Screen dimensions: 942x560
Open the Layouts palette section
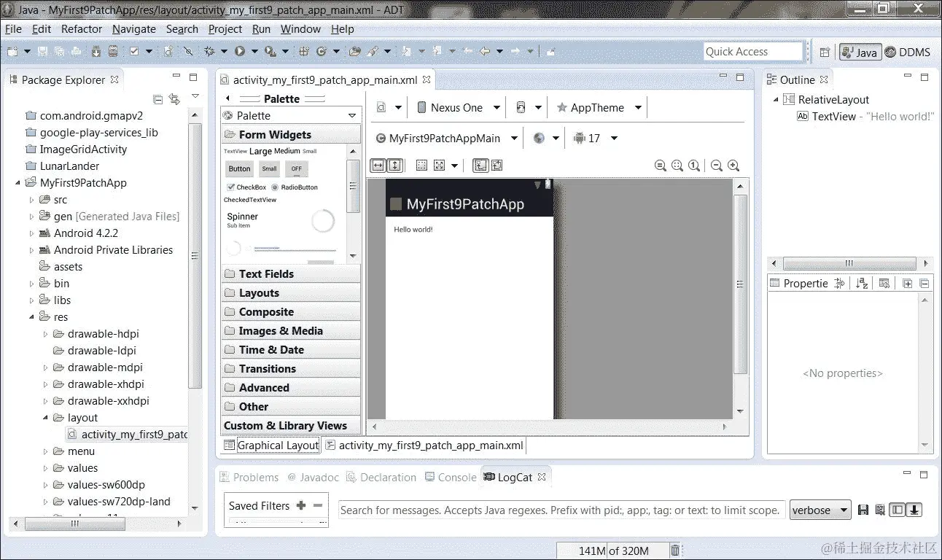click(x=290, y=293)
